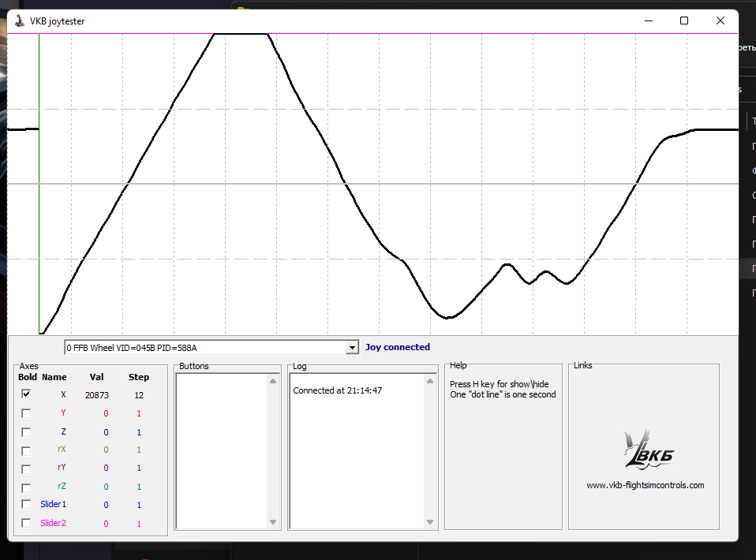This screenshot has width=756, height=560.
Task: Close the VKB joytester window
Action: click(720, 21)
